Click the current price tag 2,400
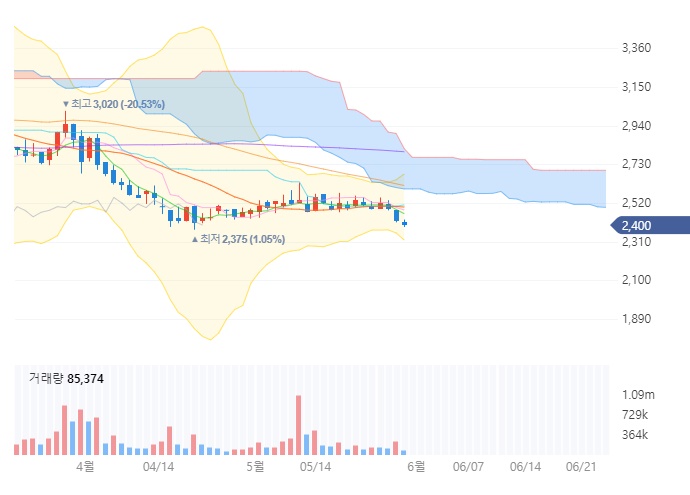 pyautogui.click(x=650, y=225)
